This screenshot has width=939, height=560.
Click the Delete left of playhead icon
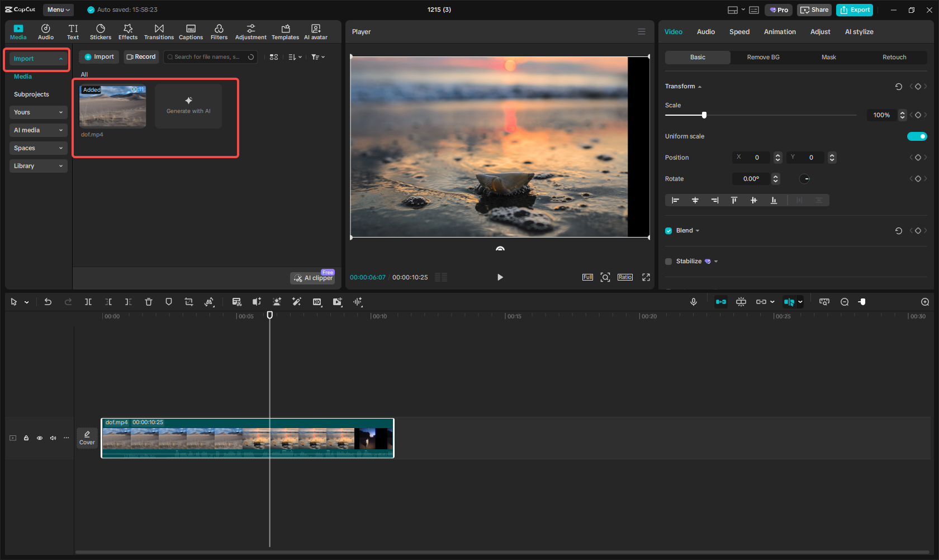click(x=108, y=302)
